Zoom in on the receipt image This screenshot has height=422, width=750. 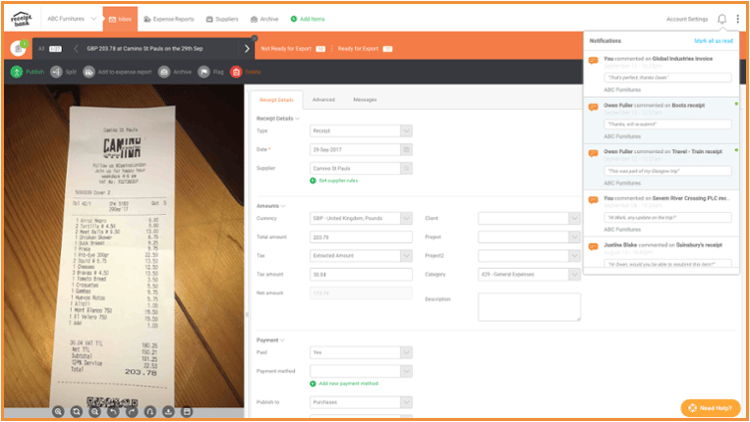[x=59, y=411]
